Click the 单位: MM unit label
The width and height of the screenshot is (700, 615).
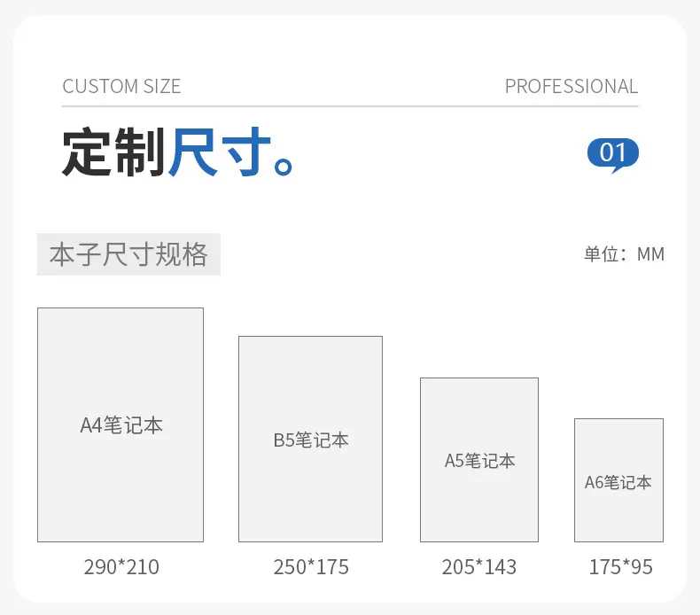click(x=624, y=254)
